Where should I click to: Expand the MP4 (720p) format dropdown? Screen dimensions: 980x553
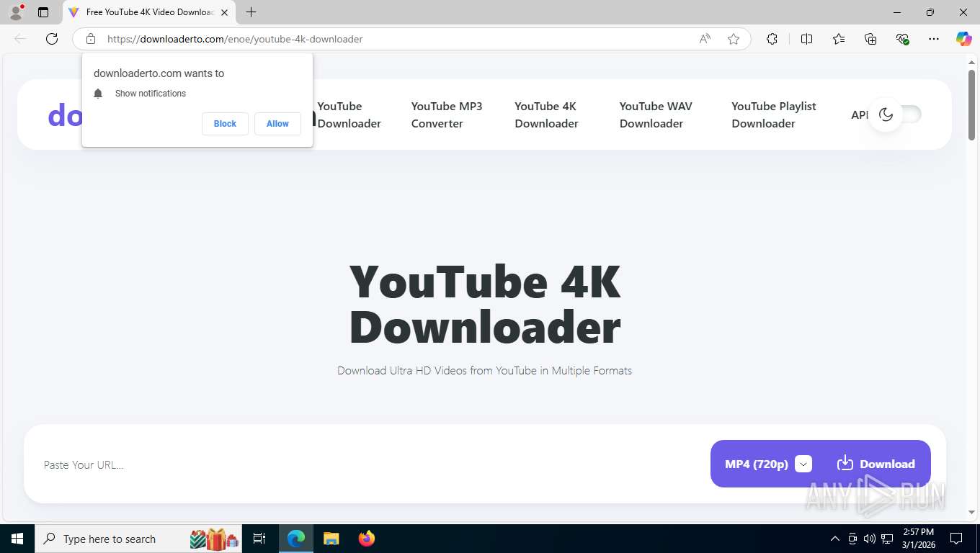[803, 464]
